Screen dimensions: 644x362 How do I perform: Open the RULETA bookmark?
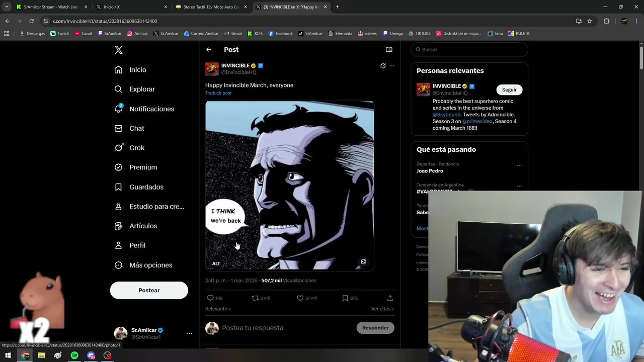[519, 34]
